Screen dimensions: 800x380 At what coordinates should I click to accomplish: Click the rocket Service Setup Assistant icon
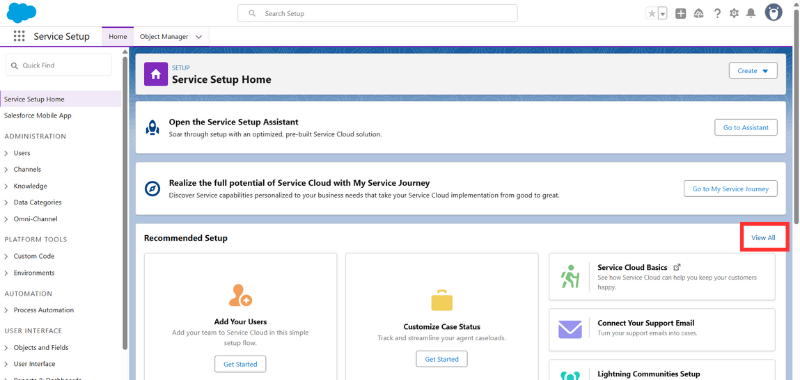coord(153,127)
